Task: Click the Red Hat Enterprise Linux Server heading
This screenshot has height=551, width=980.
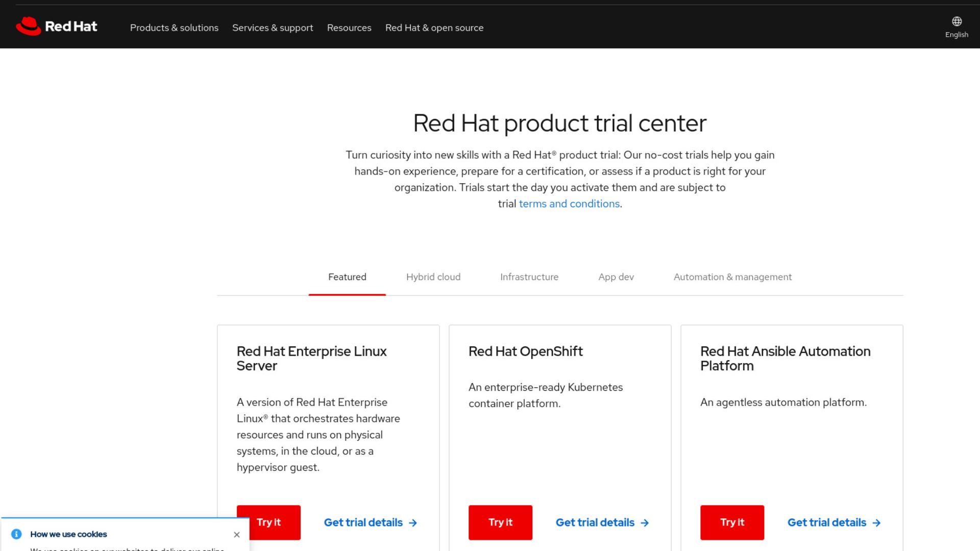Action: tap(311, 359)
